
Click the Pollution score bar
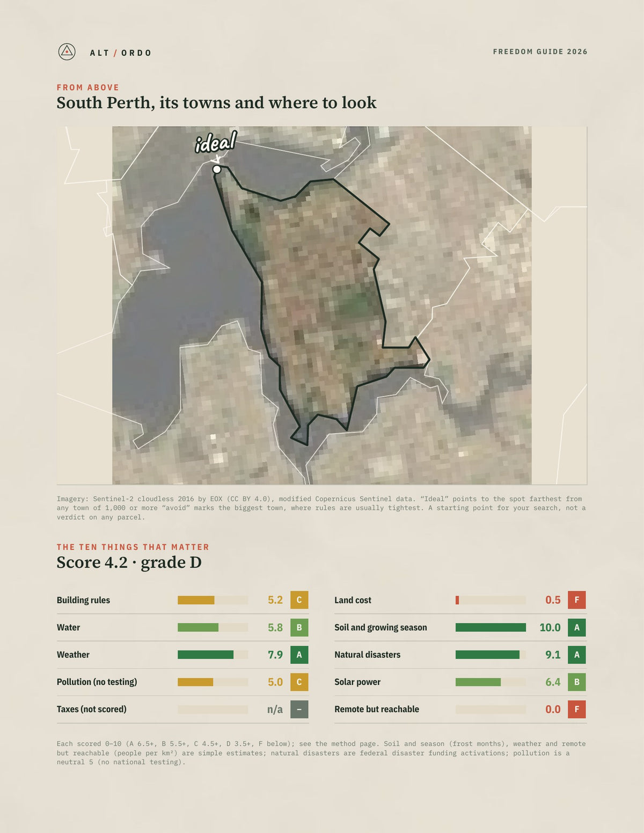213,682
